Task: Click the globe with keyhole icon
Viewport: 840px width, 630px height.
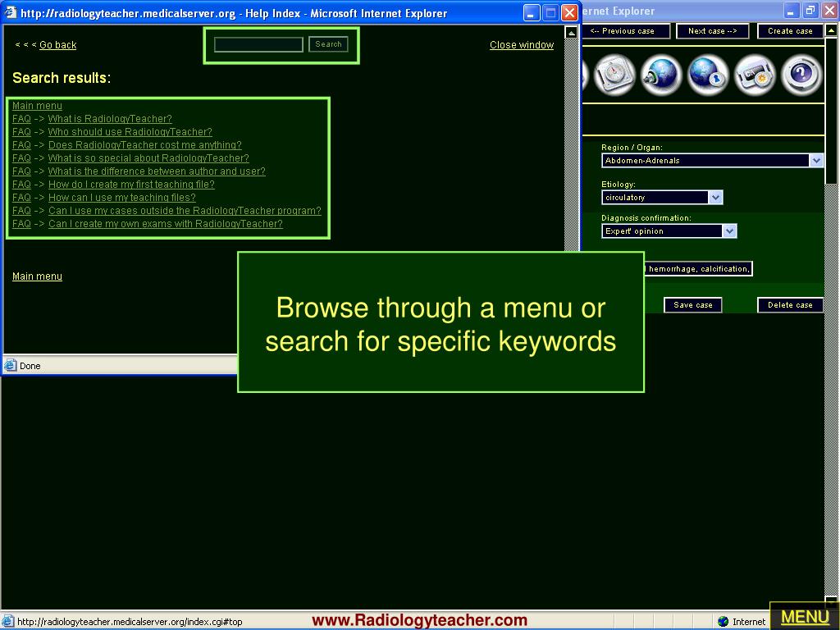Action: (x=708, y=75)
